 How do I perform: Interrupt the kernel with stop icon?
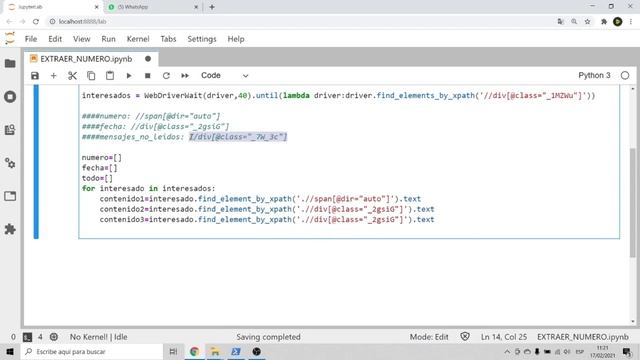coord(147,76)
